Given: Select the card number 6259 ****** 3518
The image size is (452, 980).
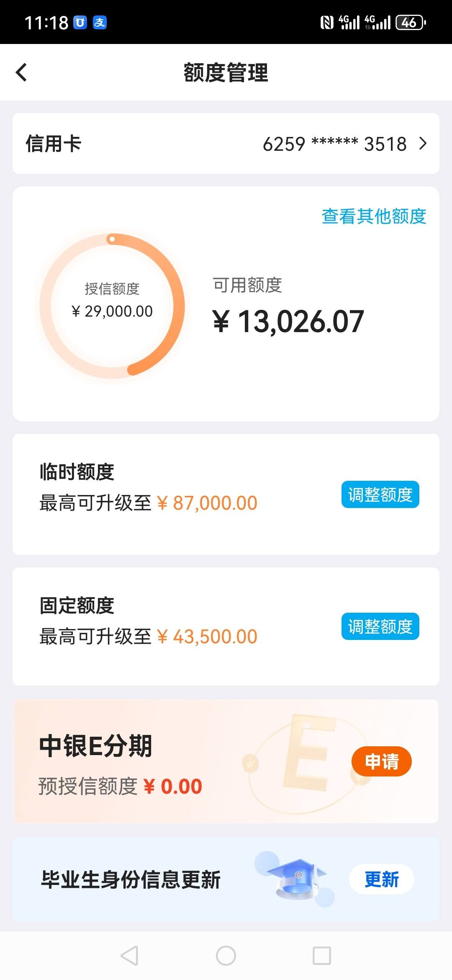Looking at the screenshot, I should point(334,144).
